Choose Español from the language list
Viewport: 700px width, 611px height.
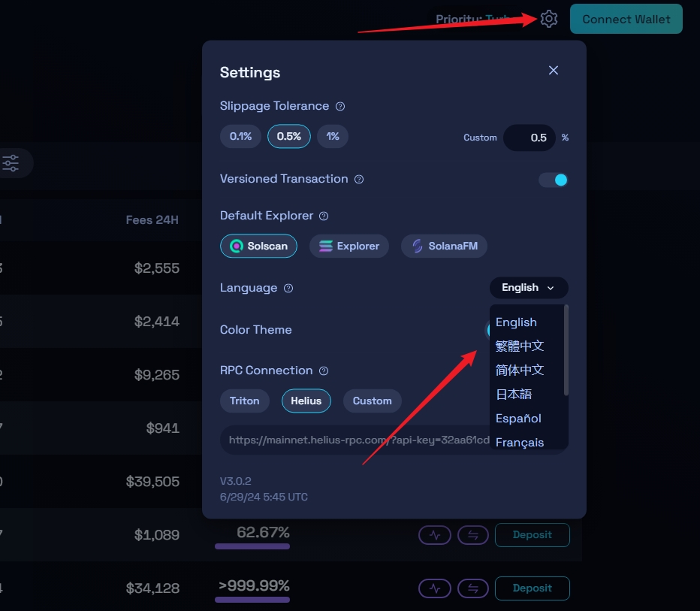pyautogui.click(x=518, y=419)
